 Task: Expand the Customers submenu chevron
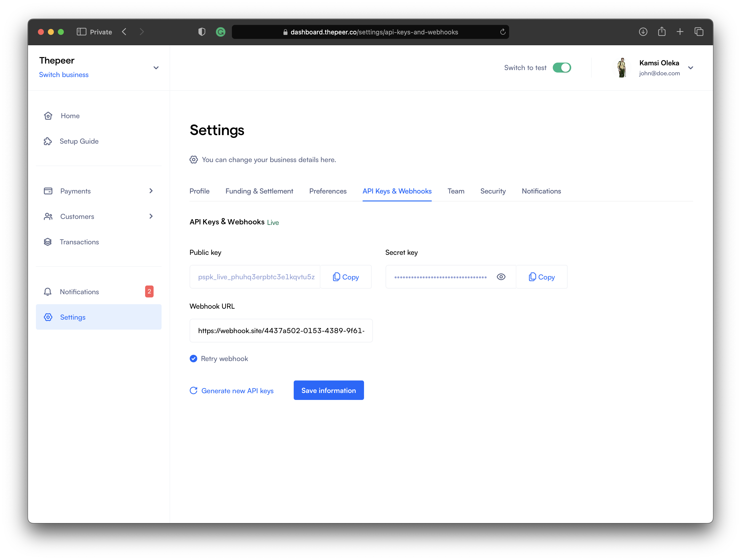pos(151,216)
